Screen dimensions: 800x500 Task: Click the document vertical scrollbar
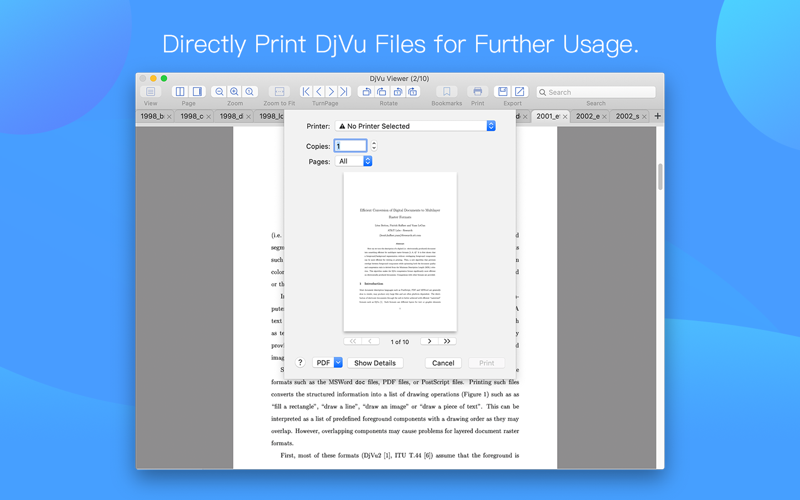click(660, 177)
